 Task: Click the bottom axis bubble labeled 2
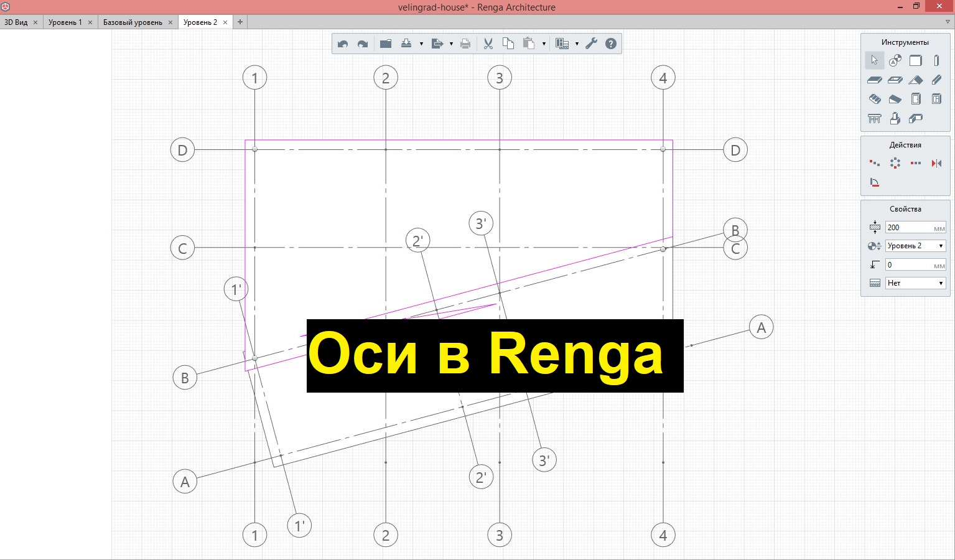point(386,535)
